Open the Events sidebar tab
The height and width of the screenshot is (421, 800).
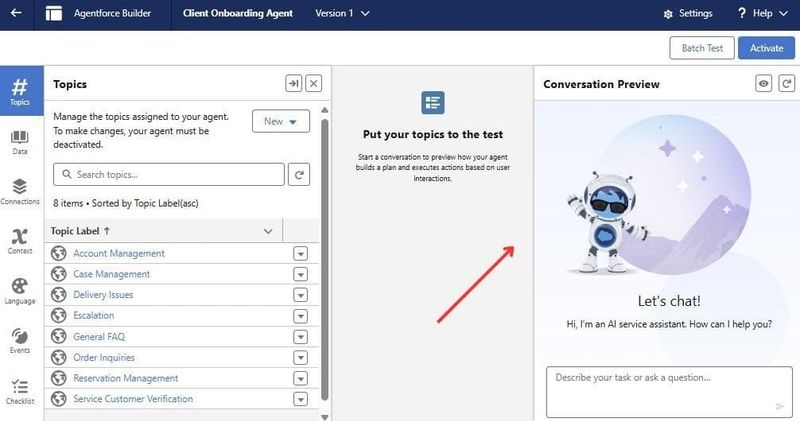click(20, 341)
